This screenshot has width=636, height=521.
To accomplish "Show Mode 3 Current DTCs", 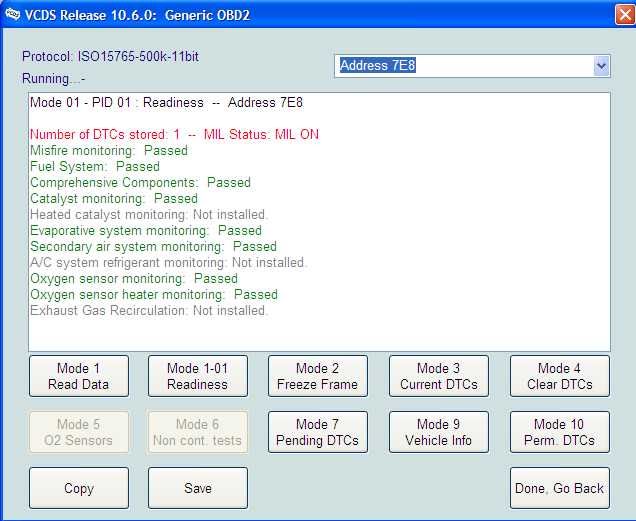I will tap(438, 376).
